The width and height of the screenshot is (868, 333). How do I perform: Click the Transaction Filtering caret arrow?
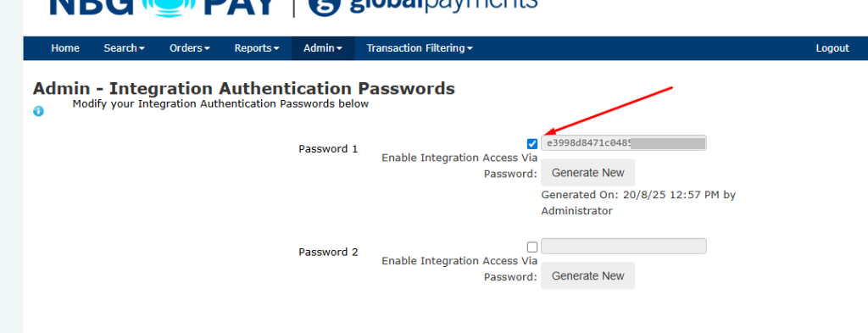tap(470, 48)
